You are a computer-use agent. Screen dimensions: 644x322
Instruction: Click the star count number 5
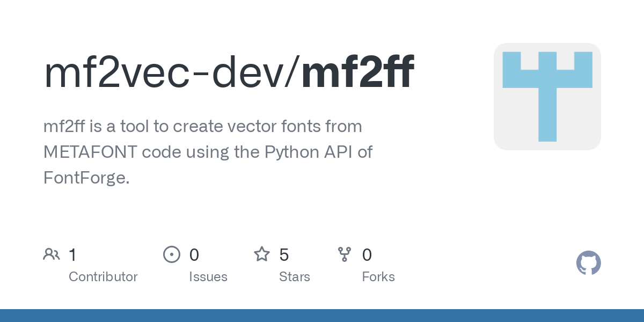coord(284,254)
